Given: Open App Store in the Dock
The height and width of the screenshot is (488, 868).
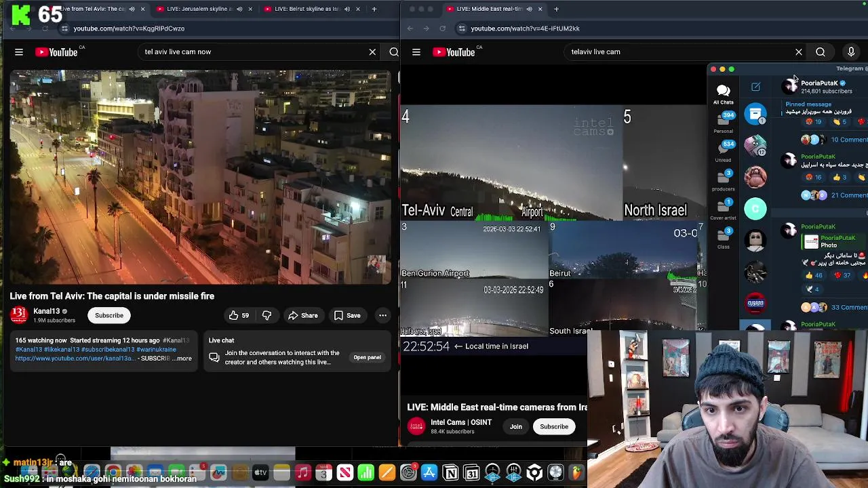Looking at the screenshot, I should click(x=429, y=472).
